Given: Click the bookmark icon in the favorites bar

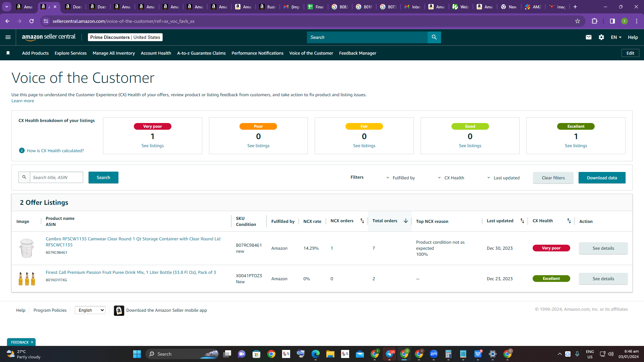Looking at the screenshot, I should (8, 53).
